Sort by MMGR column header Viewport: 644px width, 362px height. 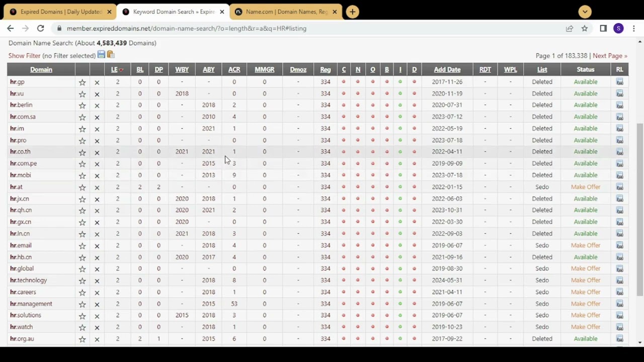click(264, 69)
